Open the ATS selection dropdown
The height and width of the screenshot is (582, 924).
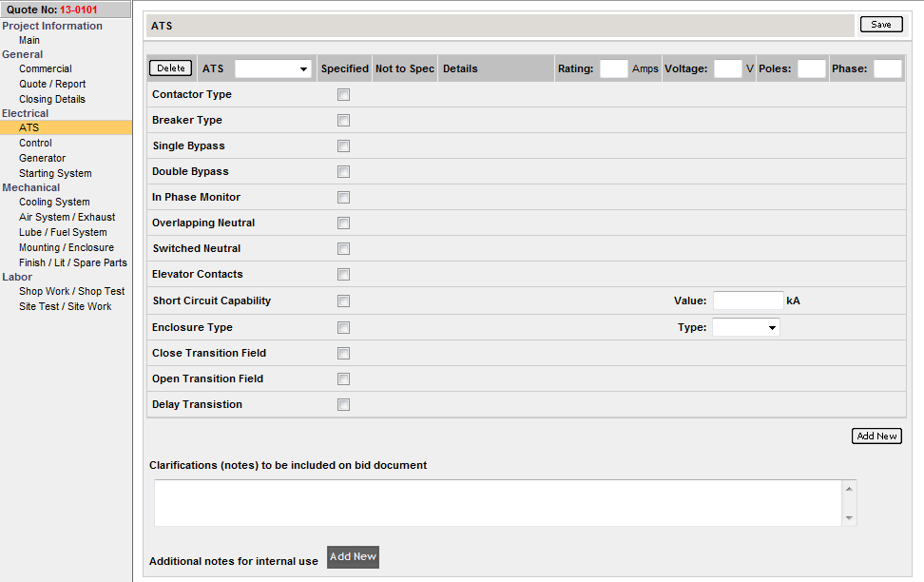click(273, 68)
